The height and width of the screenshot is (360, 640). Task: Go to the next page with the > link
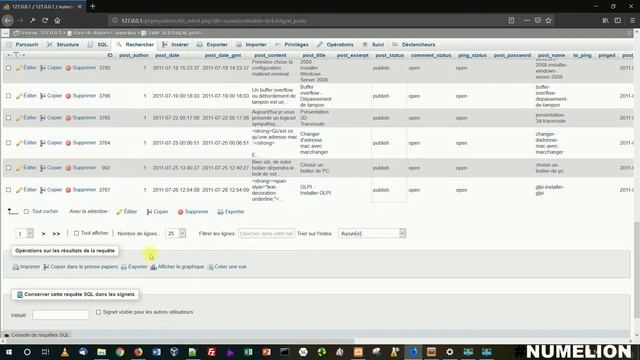click(43, 234)
